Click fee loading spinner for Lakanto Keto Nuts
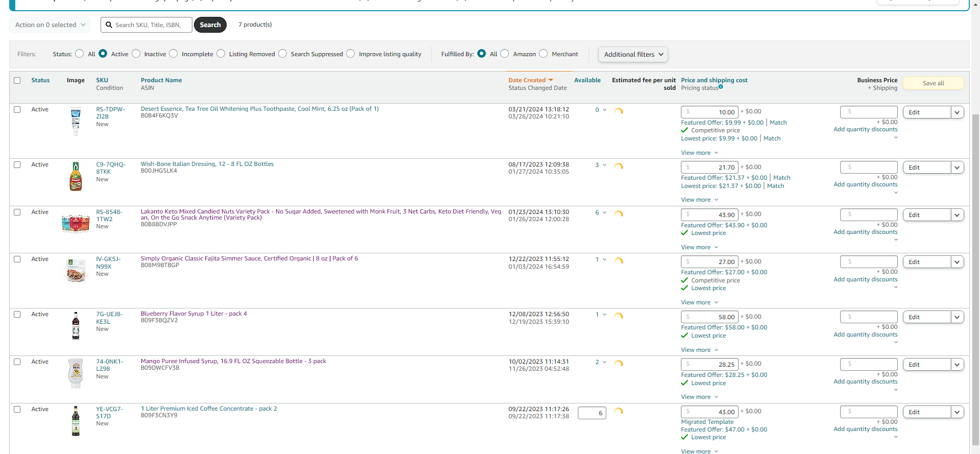 pyautogui.click(x=619, y=214)
